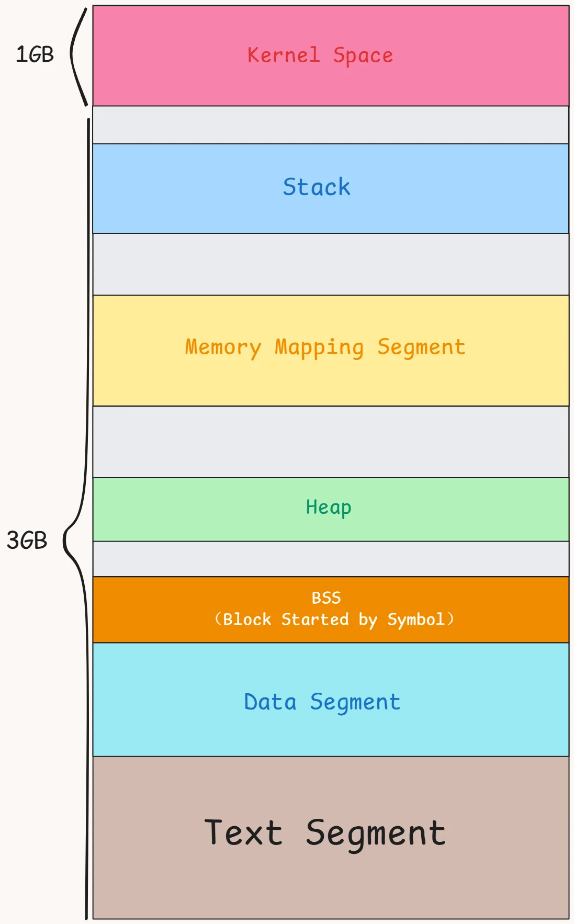
Task: Select the word Space in the pink block
Action: coord(363,55)
